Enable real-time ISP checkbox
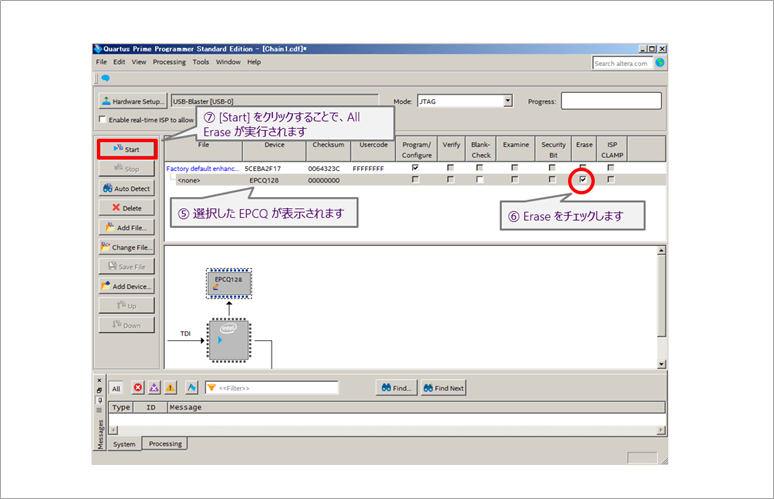Screen dimensions: 774x499 (102, 119)
